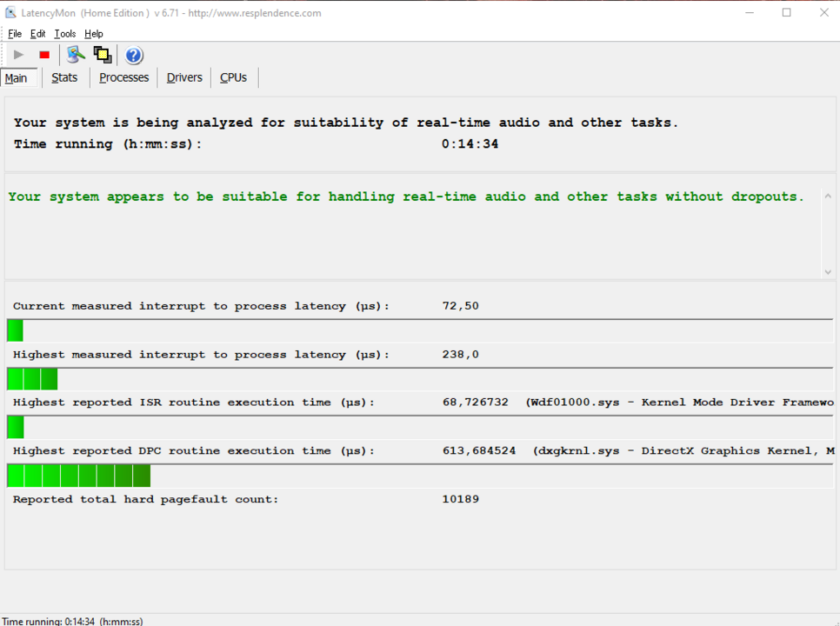The width and height of the screenshot is (840, 626).
Task: Click the status bar Time running entry
Action: 72,621
